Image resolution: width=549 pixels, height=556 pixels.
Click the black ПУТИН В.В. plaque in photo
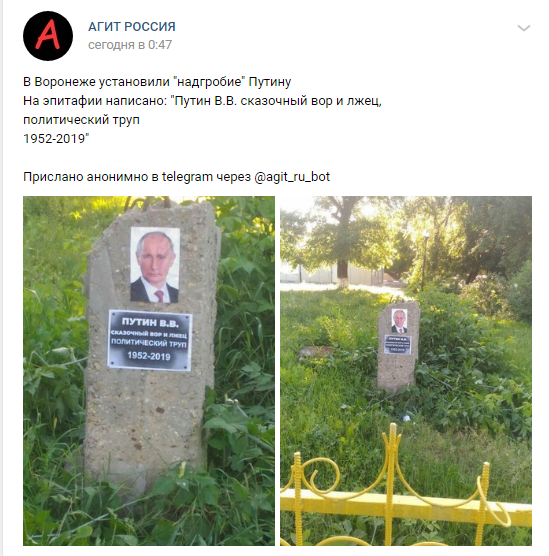[150, 340]
